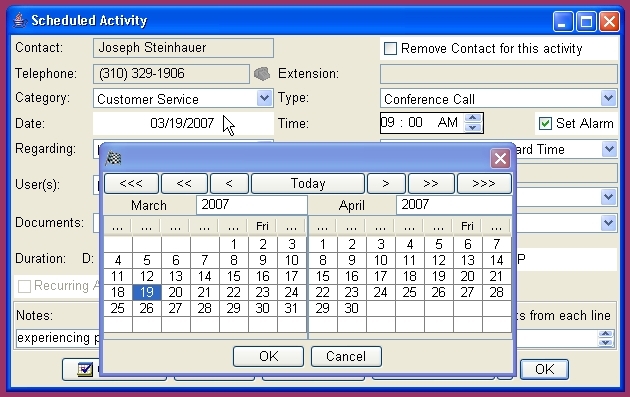This screenshot has width=630, height=397.
Task: Click the Notes text starting with 'experiencing'
Action: [58, 338]
